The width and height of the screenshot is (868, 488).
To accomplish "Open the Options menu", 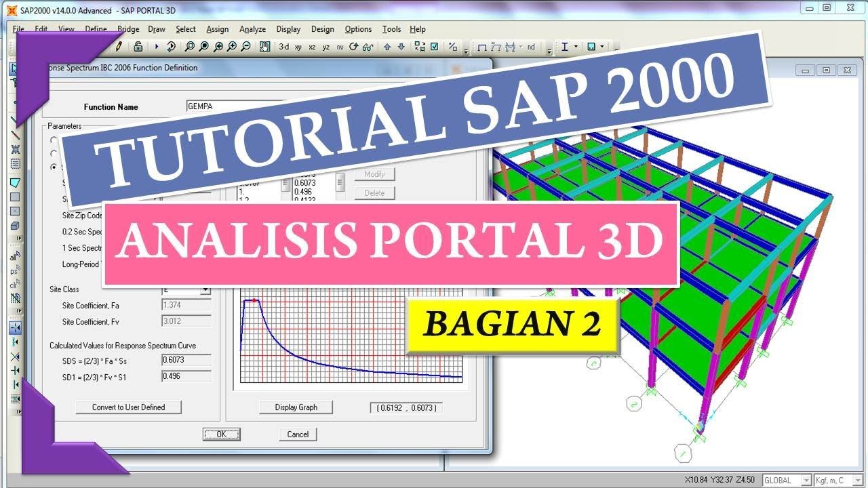I will pyautogui.click(x=358, y=29).
